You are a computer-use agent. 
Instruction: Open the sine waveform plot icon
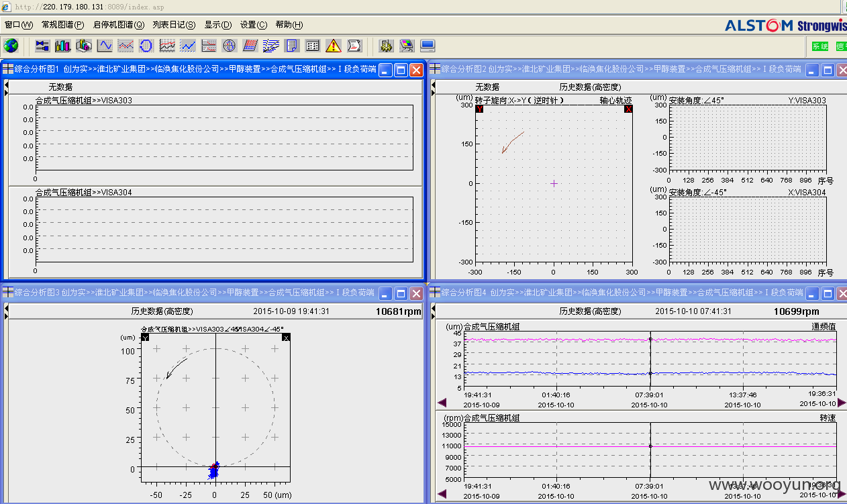[105, 46]
